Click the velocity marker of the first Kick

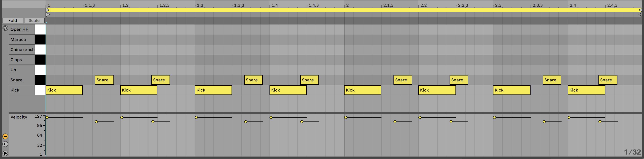tap(47, 117)
